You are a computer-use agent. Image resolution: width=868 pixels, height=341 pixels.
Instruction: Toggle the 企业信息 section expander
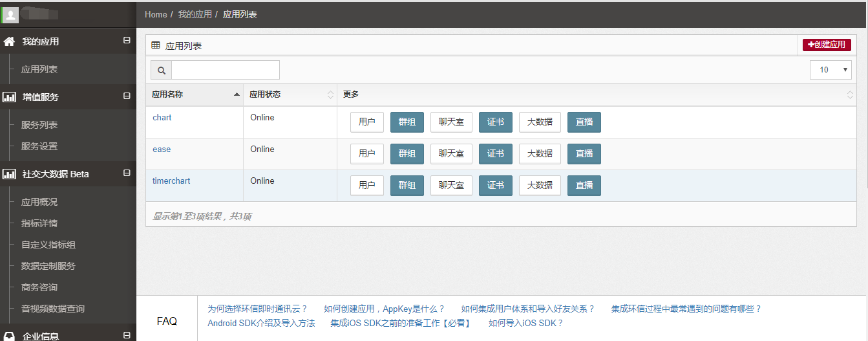127,335
